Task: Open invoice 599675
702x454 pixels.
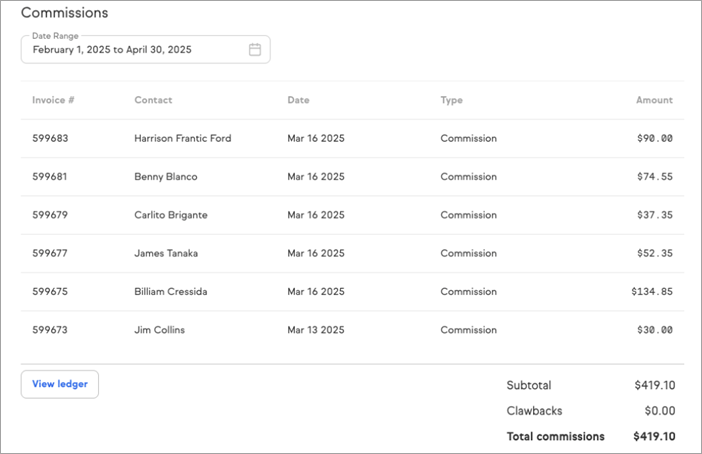Action: pos(50,292)
